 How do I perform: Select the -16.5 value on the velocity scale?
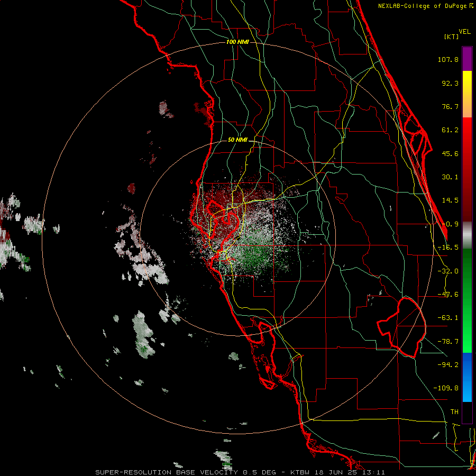(448, 248)
